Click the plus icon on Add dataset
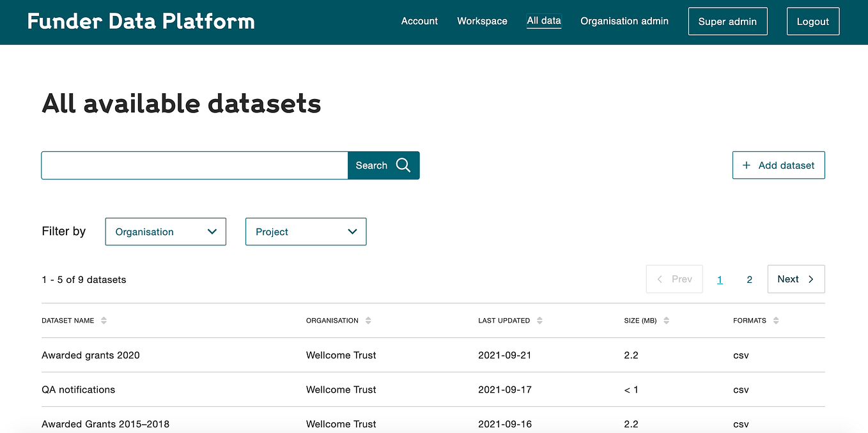This screenshot has height=433, width=868. (746, 165)
